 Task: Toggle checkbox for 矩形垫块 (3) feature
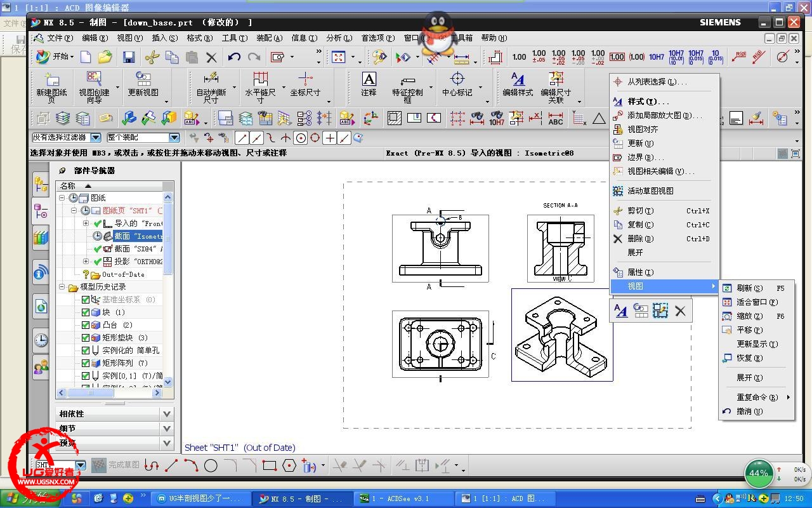pos(86,338)
